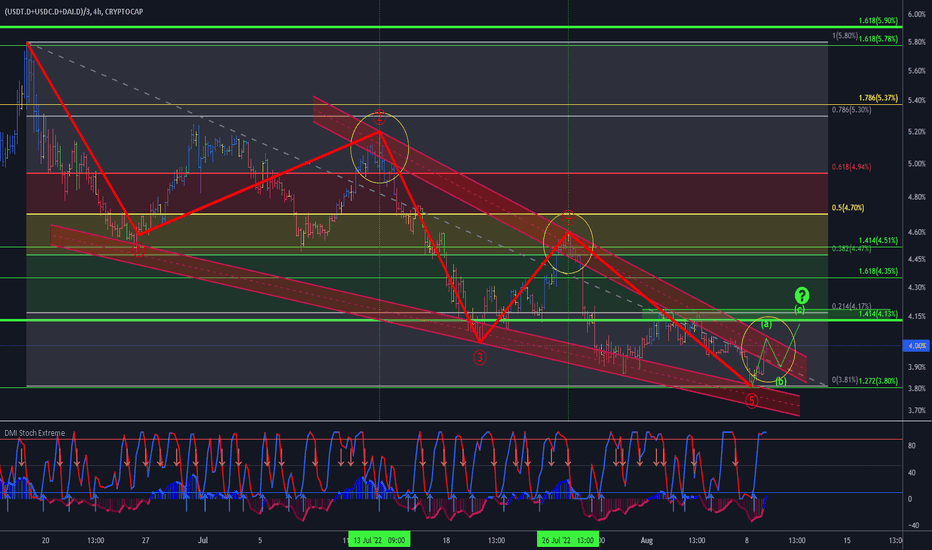Click the DMI Stoch Extreme indicator label

34,433
